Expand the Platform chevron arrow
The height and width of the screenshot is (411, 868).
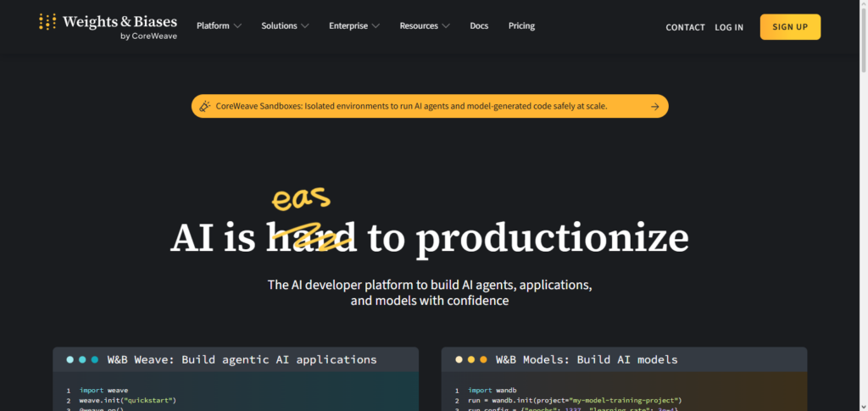click(x=237, y=26)
